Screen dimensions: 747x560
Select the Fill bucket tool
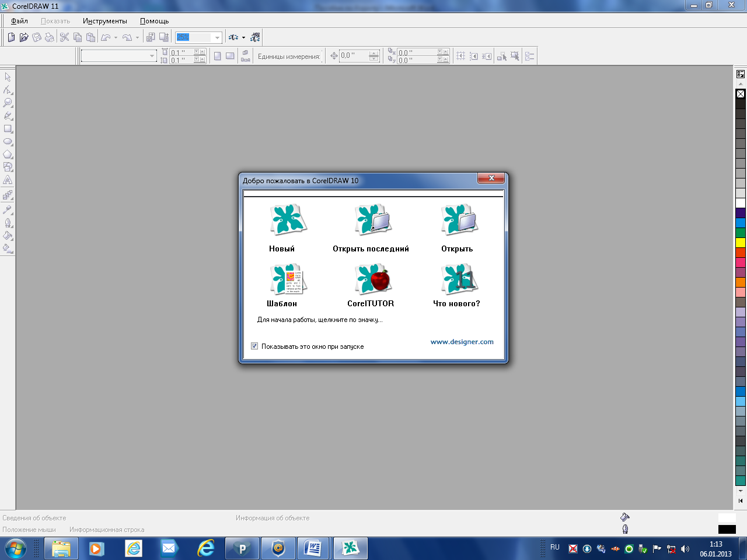(x=8, y=236)
